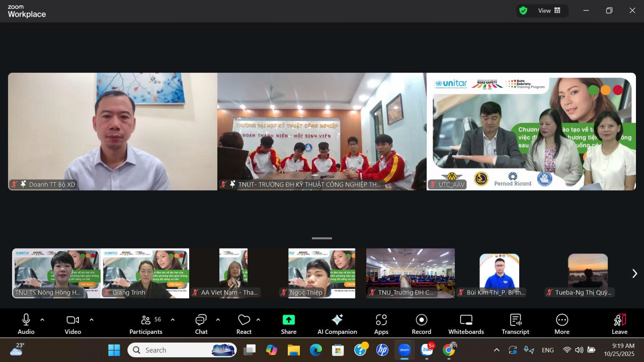
Task: Expand the Participants options arrow
Action: point(173,320)
